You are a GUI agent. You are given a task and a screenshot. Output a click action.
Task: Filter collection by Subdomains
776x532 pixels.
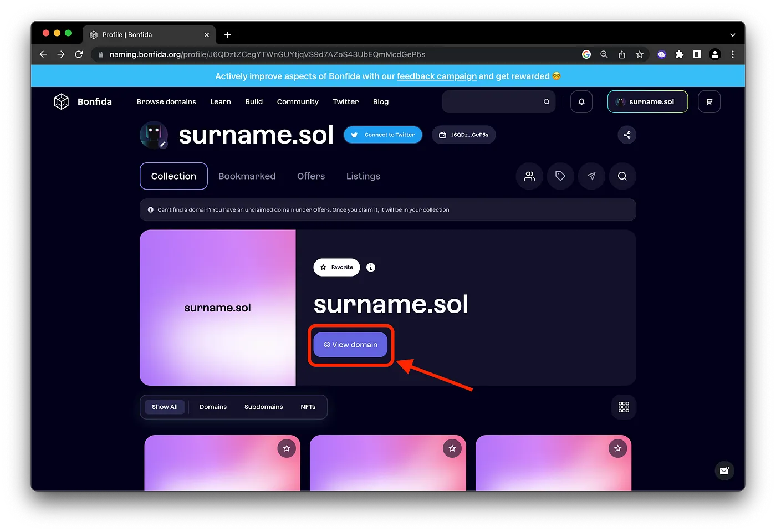click(263, 407)
